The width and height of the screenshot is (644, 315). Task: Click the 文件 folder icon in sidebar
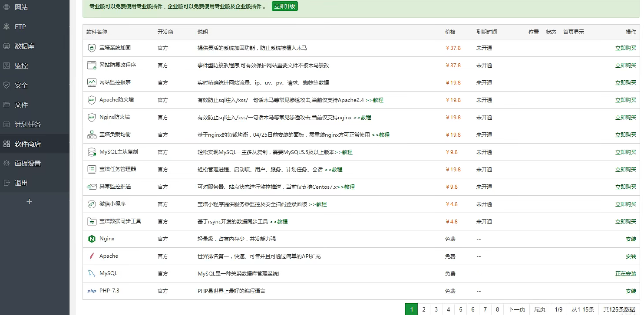[x=7, y=105]
